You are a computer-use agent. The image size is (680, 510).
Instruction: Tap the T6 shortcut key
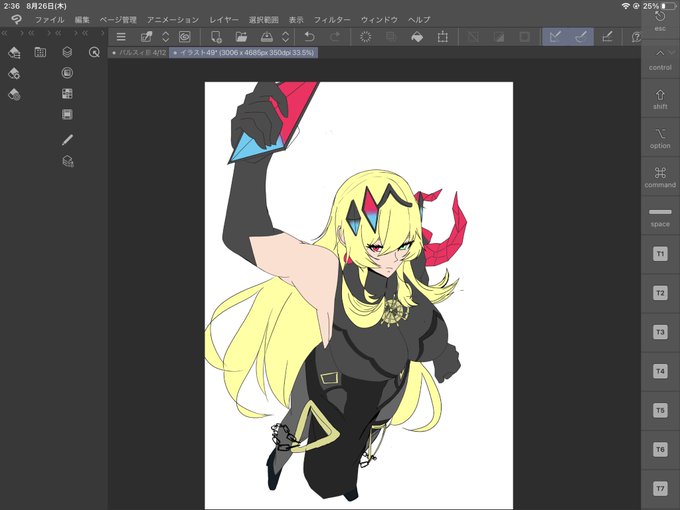(x=660, y=449)
